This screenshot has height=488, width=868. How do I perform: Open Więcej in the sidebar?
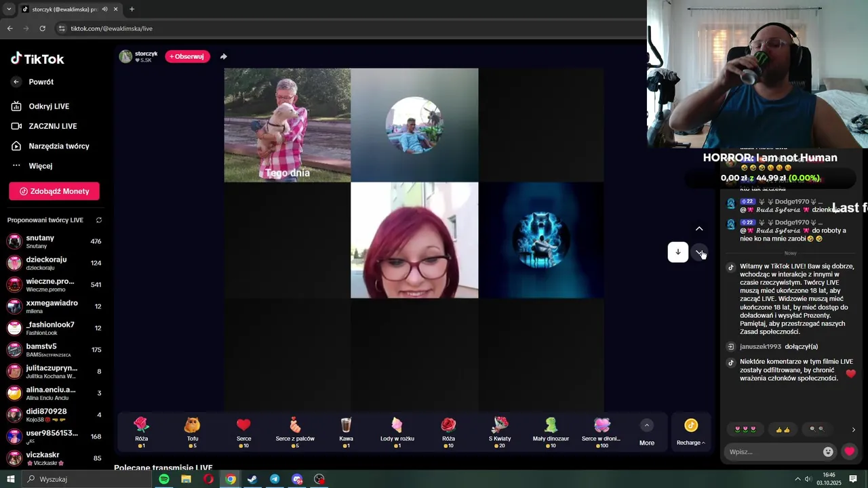coord(32,165)
